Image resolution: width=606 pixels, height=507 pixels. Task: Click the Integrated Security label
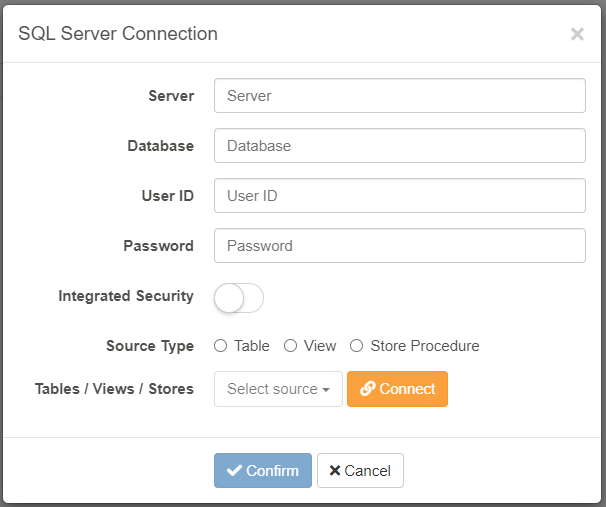(126, 296)
